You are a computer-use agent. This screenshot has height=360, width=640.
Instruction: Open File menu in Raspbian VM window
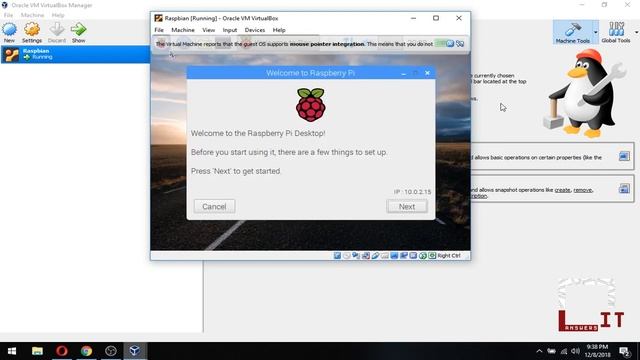pos(159,30)
